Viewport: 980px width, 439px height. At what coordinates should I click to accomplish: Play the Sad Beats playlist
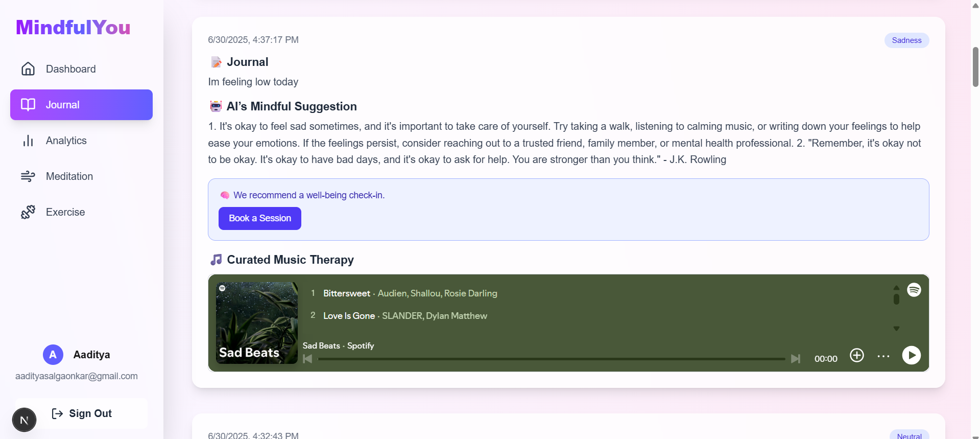coord(912,355)
